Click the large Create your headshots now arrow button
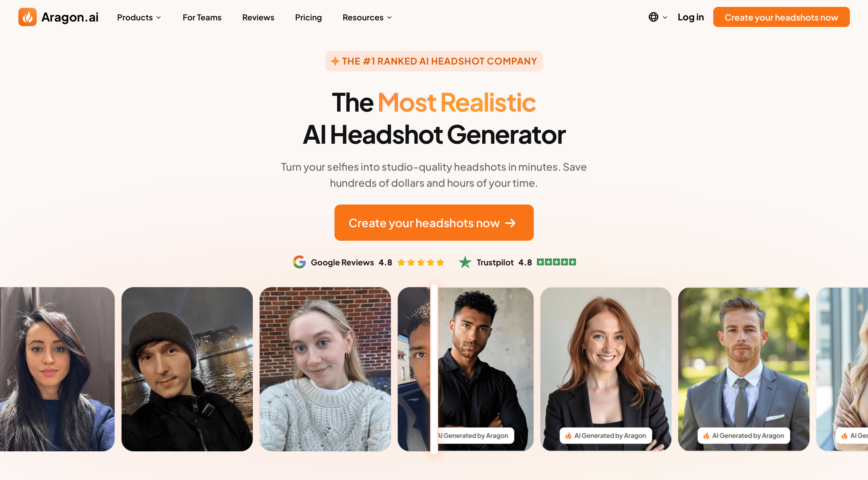The height and width of the screenshot is (480, 868). [x=434, y=223]
